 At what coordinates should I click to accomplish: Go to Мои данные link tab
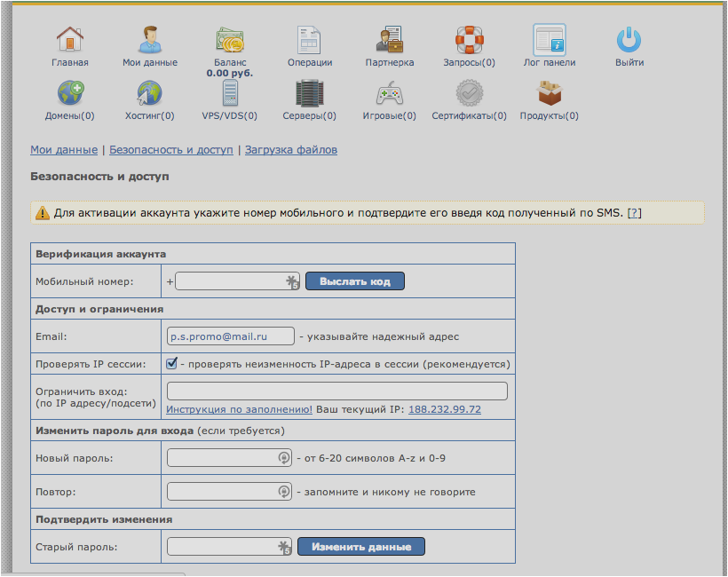click(64, 150)
